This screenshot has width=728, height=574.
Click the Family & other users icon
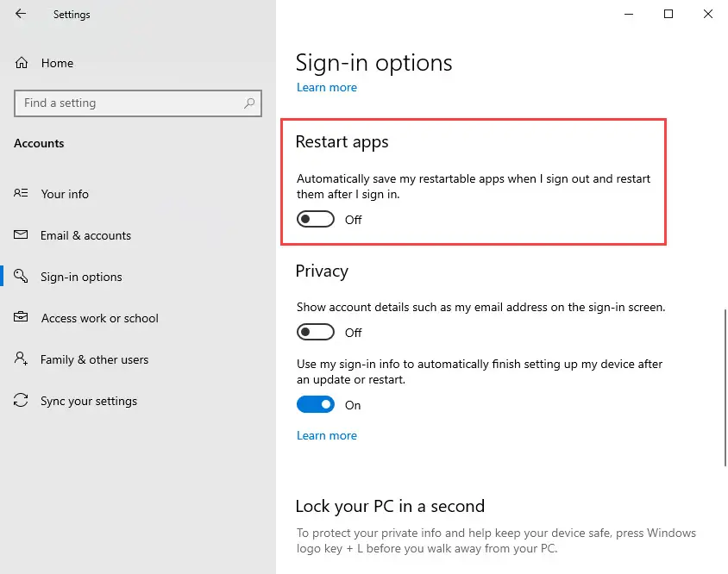click(x=21, y=359)
